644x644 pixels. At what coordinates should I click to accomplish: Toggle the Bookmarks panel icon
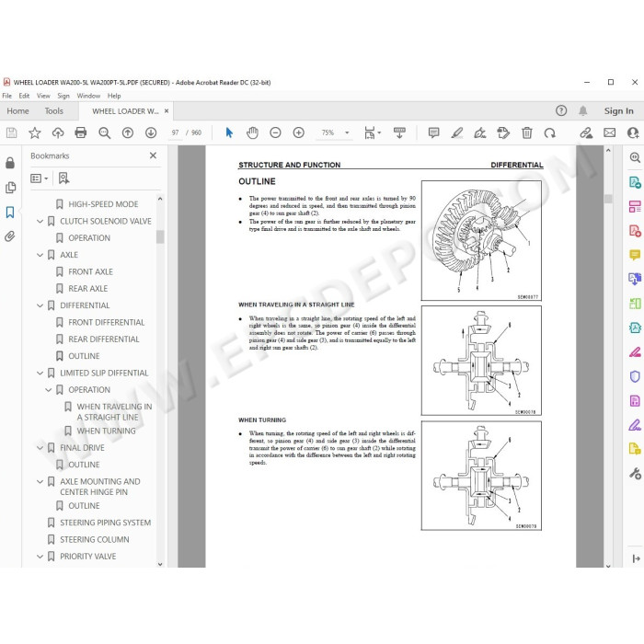point(10,212)
